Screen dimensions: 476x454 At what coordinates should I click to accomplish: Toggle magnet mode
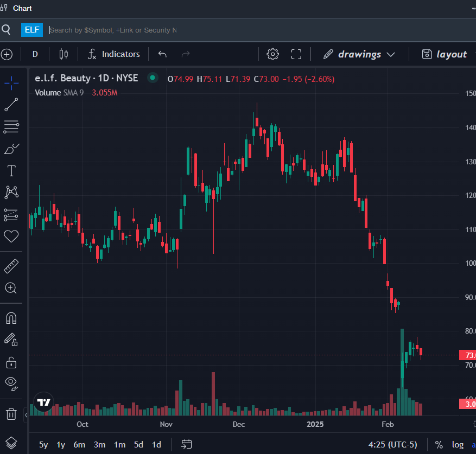tap(11, 318)
